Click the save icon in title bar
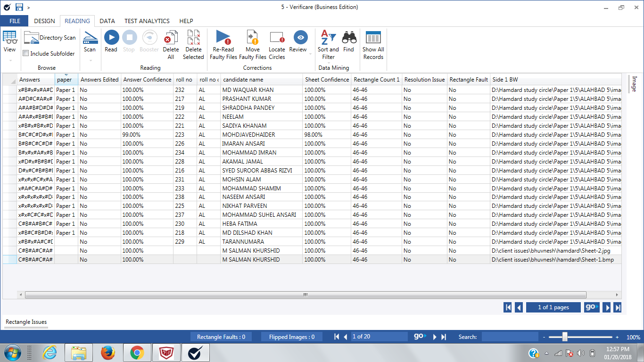 tap(19, 7)
